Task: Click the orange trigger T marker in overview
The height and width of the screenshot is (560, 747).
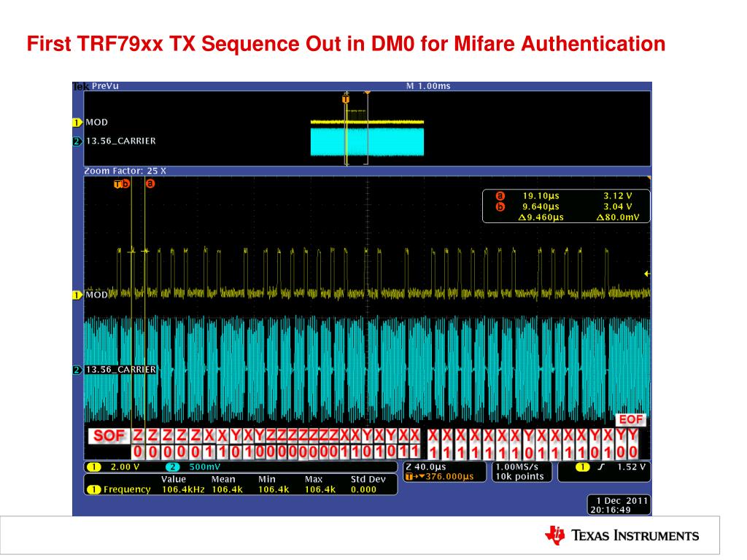Action: coord(346,99)
